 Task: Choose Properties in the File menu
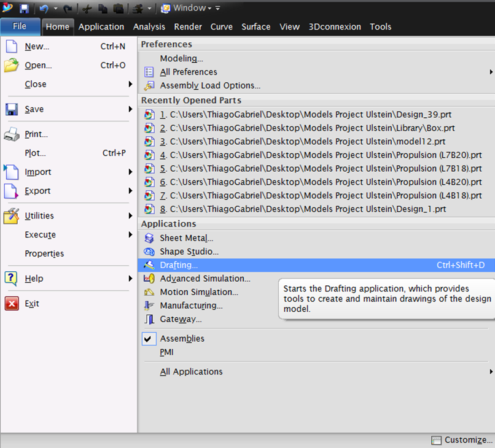(68, 253)
